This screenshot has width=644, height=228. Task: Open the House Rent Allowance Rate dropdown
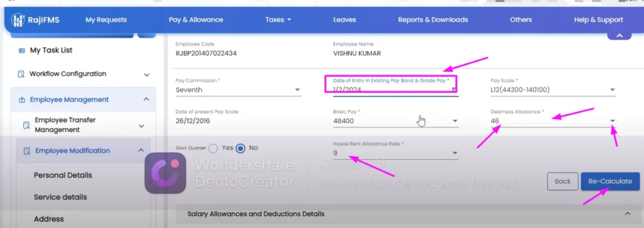pyautogui.click(x=396, y=153)
